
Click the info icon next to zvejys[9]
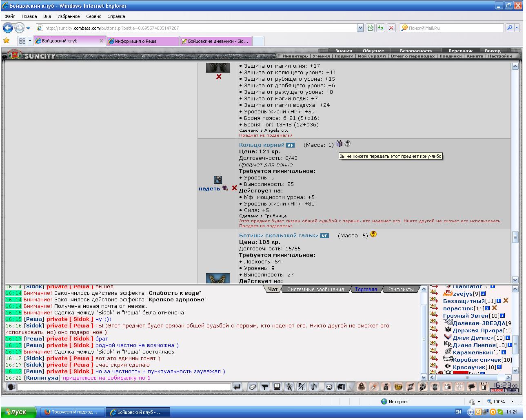click(484, 294)
